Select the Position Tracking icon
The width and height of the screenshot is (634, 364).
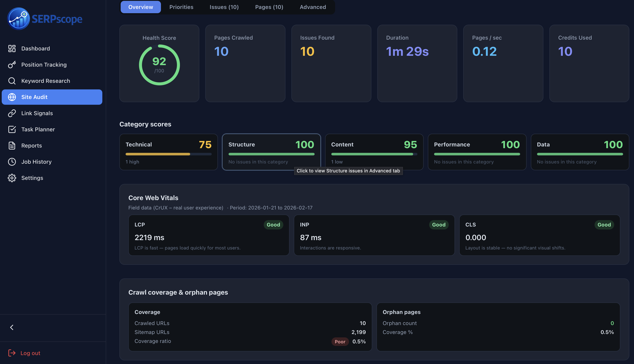[12, 64]
